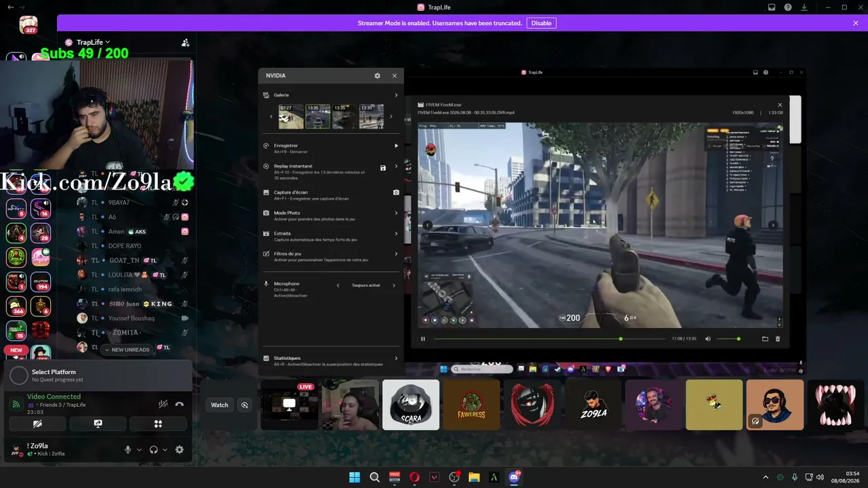Screen dimensions: 868x488
Task: Open the TrapLife server dropdown
Action: (x=93, y=42)
